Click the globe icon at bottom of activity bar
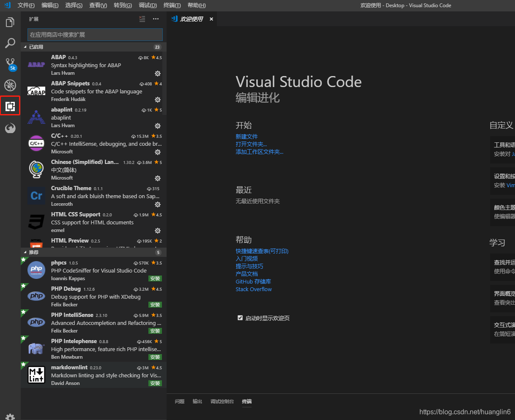Viewport: 515px width, 420px height. tap(10, 128)
